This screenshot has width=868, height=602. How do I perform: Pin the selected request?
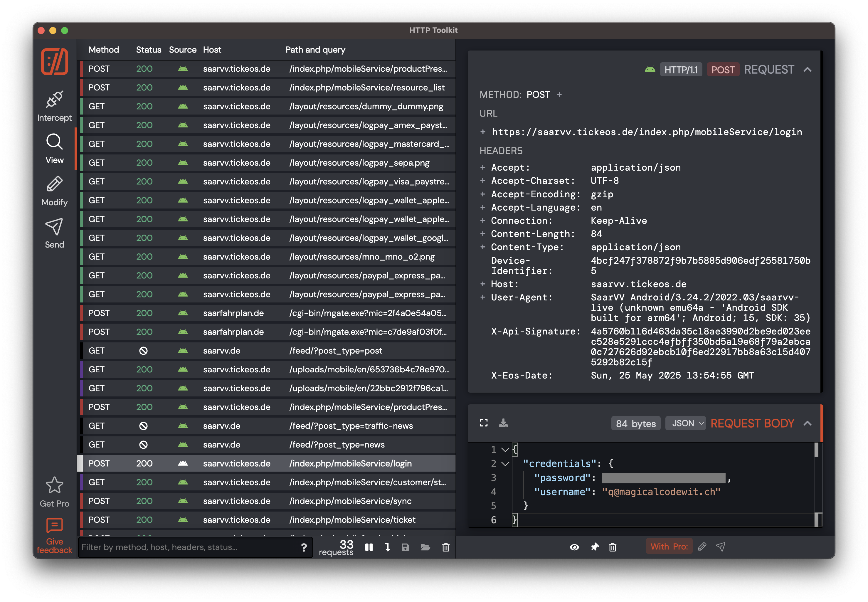595,547
